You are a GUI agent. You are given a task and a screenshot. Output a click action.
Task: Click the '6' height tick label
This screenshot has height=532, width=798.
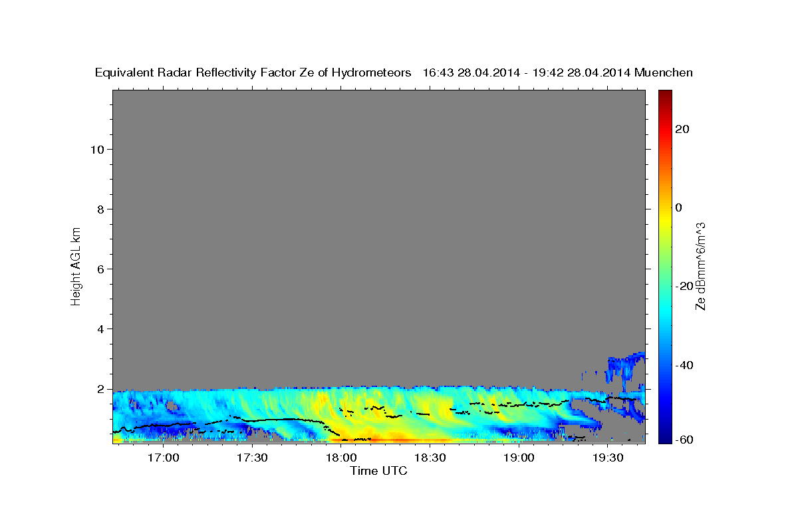100,269
